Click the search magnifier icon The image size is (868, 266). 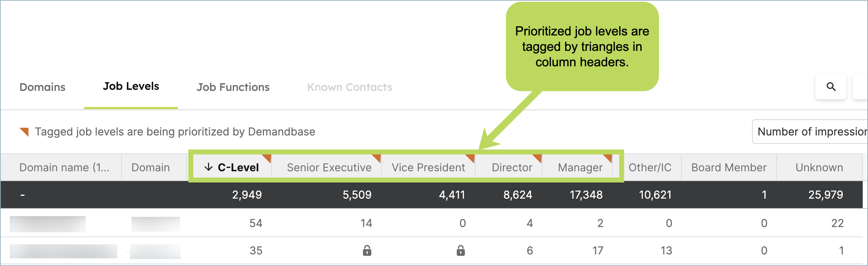pyautogui.click(x=831, y=87)
